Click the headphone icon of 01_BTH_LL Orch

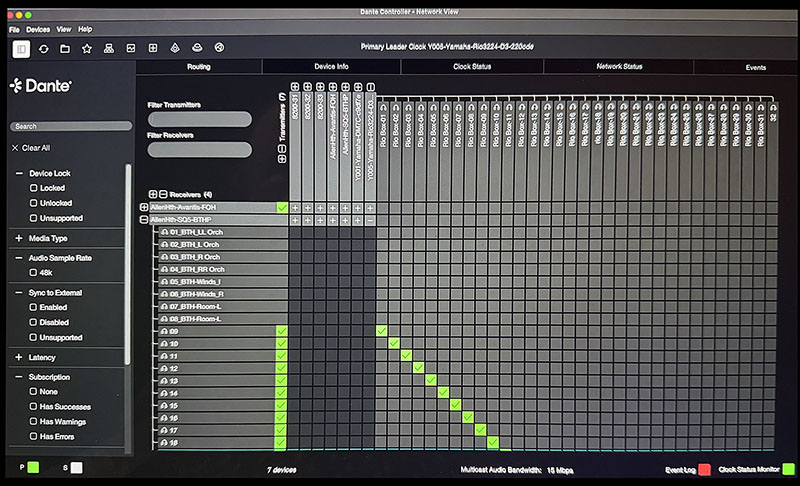point(165,232)
